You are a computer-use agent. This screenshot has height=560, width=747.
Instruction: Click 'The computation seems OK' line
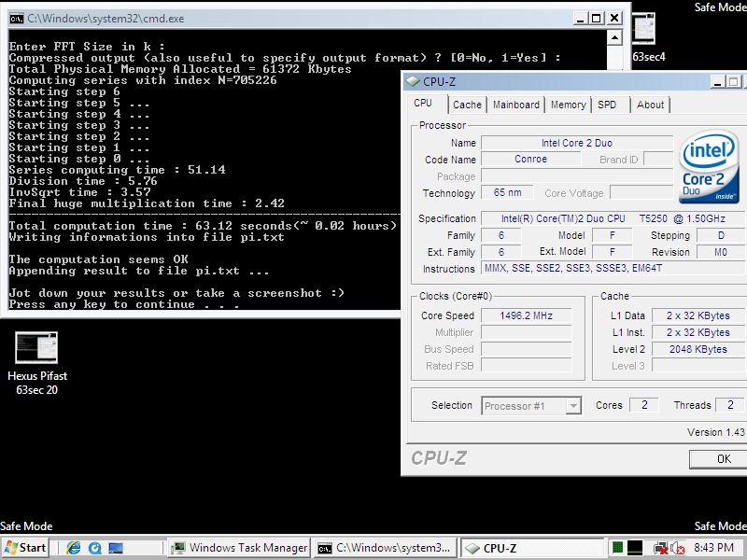[x=99, y=259]
